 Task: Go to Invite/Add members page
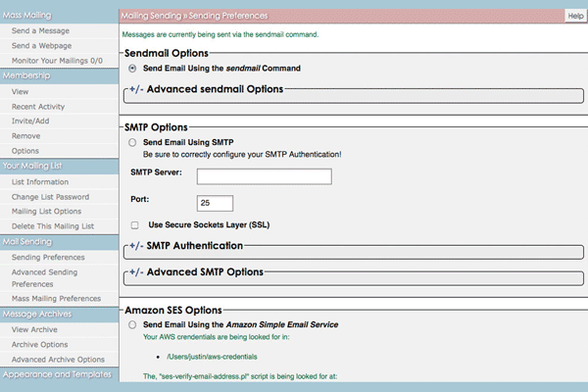point(32,121)
